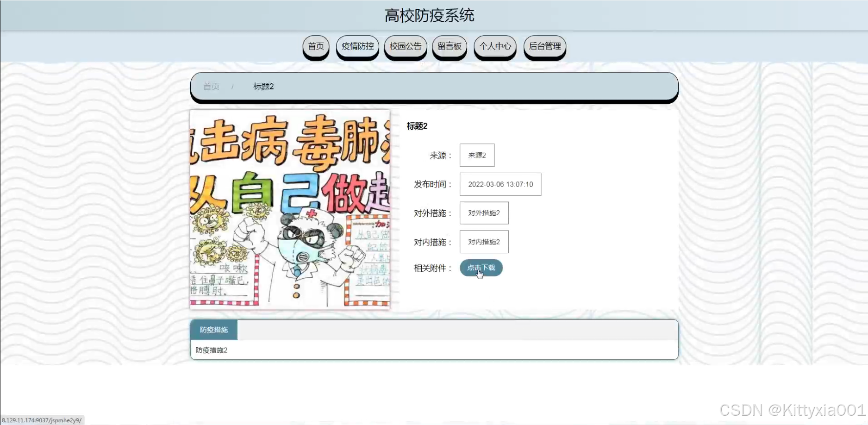Screen dimensions: 868x425
Task: Click the 2022-03-06 13:07:10 publish time box
Action: pyautogui.click(x=500, y=184)
